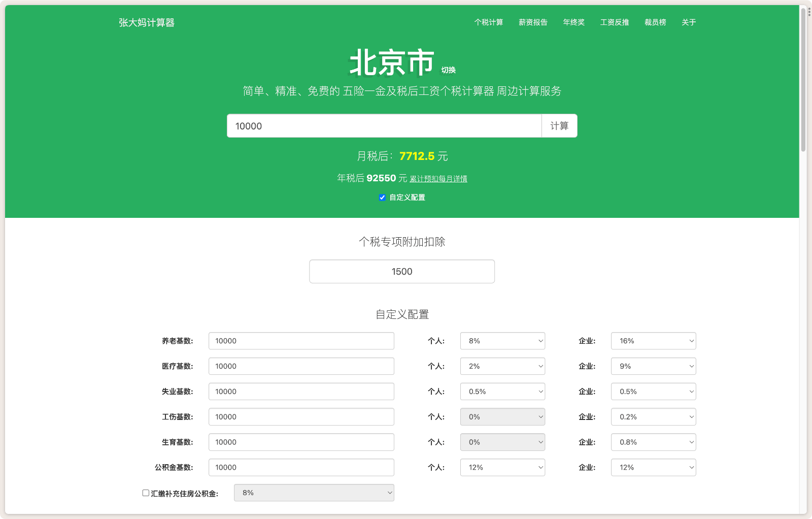The width and height of the screenshot is (812, 519).
Task: Uncheck the 自定义配置 checkbox
Action: coord(382,198)
